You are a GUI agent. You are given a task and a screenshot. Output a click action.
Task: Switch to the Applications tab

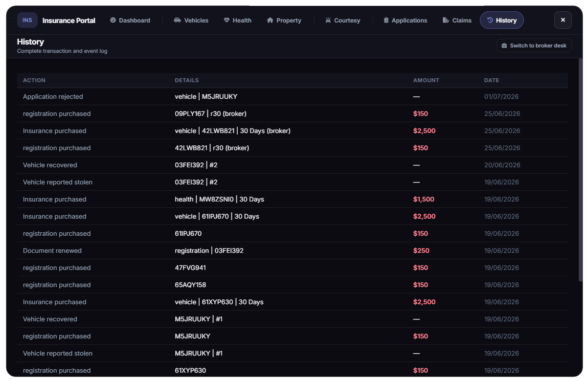coord(406,20)
